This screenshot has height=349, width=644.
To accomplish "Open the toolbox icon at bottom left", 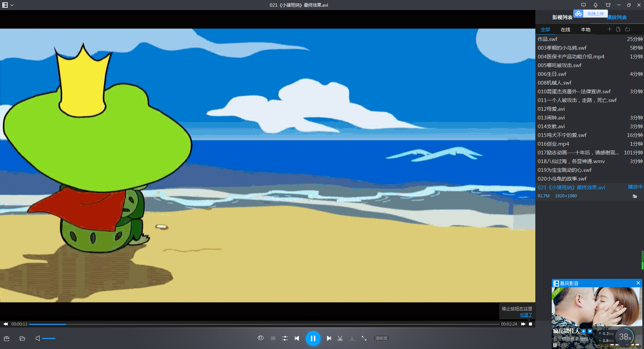I will point(7,338).
